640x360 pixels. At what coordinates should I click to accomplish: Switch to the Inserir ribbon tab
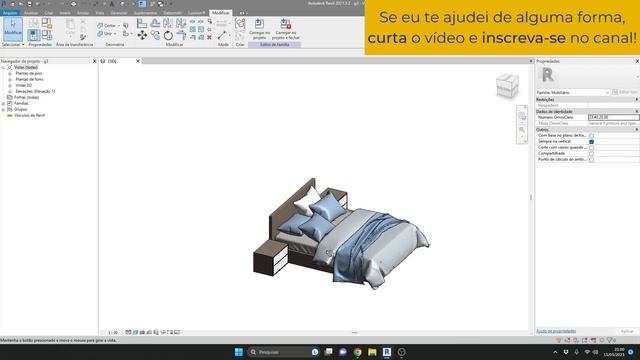pyautogui.click(x=65, y=13)
